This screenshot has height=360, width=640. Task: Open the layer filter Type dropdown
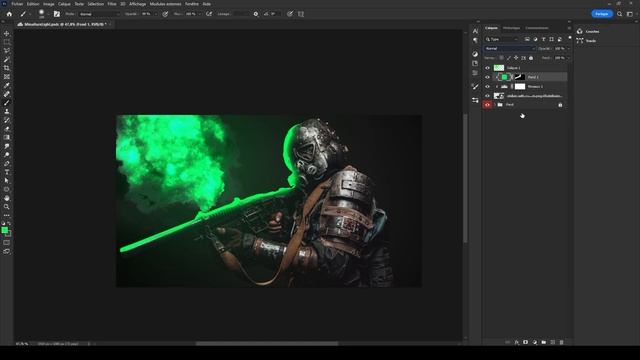(x=502, y=39)
